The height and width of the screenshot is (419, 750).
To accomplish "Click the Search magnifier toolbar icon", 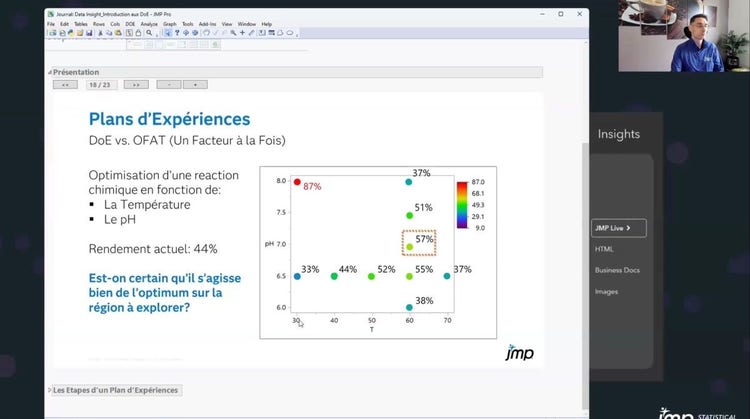I will coord(149,33).
